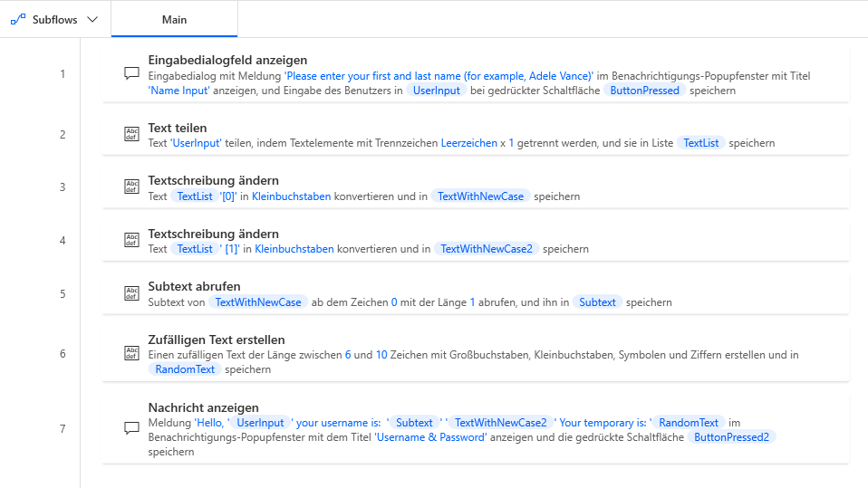Click TextList chip in step 4
Viewport: 868px width, 488px height.
click(195, 248)
